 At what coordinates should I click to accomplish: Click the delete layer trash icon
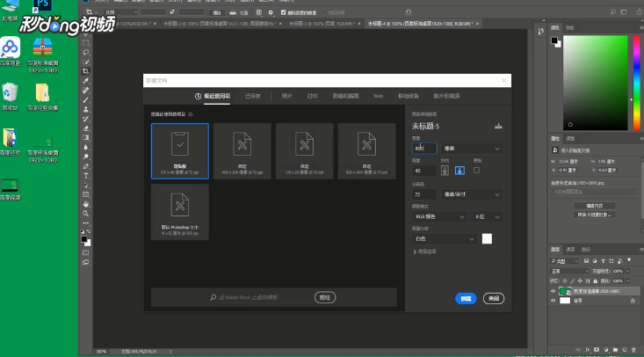click(633, 350)
